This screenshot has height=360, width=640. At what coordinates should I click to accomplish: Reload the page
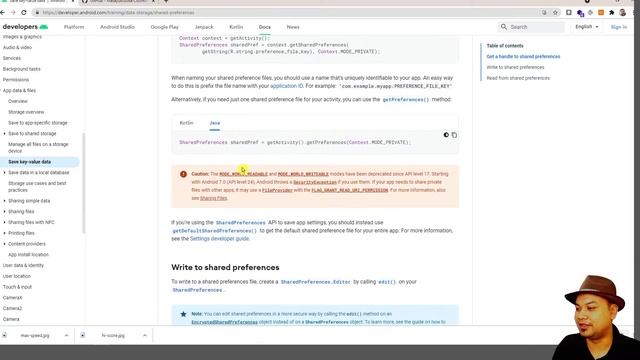coord(24,13)
